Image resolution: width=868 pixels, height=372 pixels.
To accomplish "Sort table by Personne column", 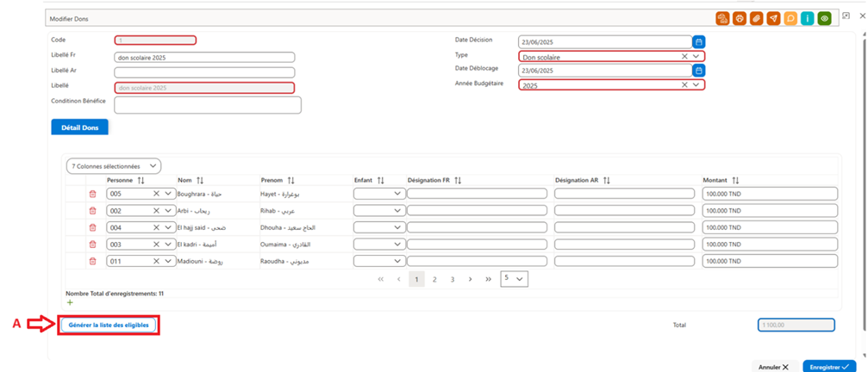I will 141,181.
